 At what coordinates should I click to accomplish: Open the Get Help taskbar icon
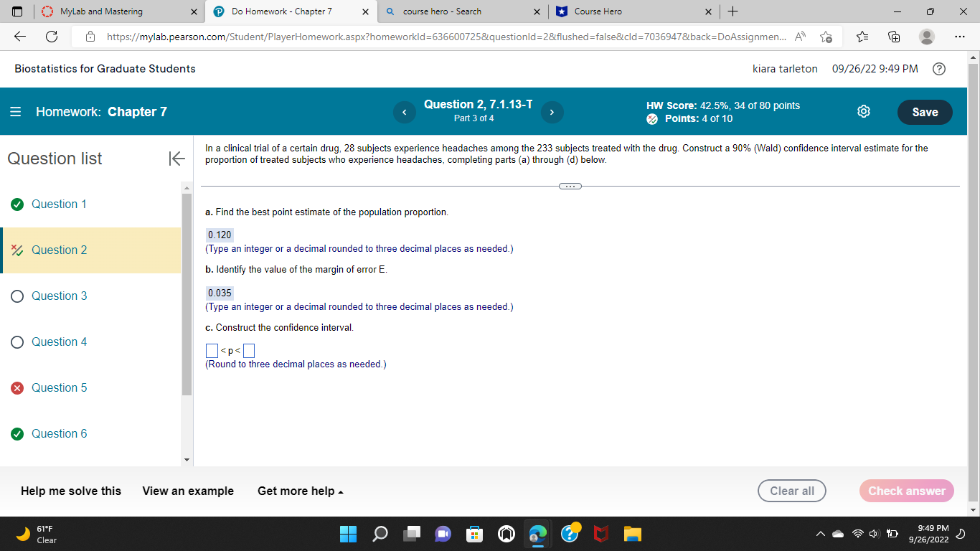tap(570, 534)
